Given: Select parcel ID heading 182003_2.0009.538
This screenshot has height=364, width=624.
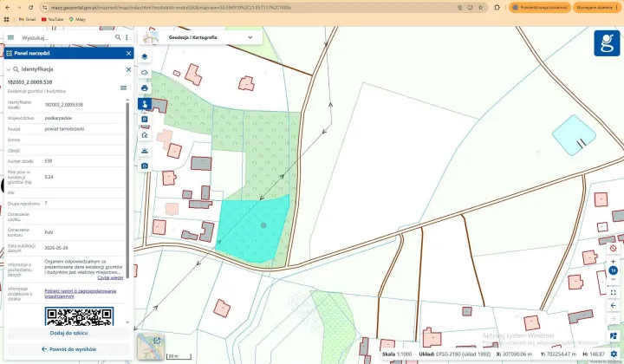Looking at the screenshot, I should [x=29, y=82].
